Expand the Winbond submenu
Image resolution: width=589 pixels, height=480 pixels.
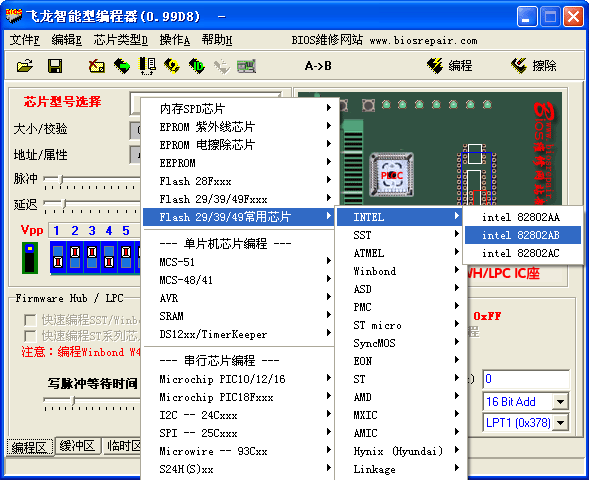click(400, 271)
